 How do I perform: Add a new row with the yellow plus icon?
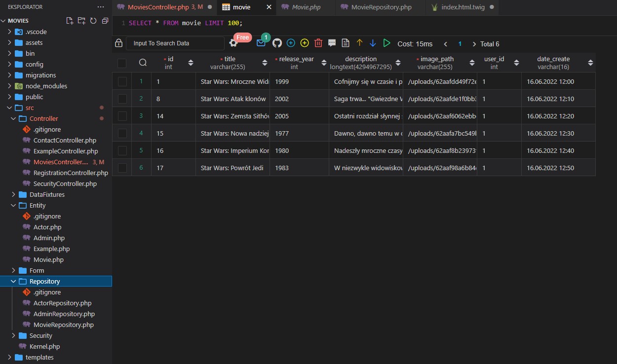(305, 43)
